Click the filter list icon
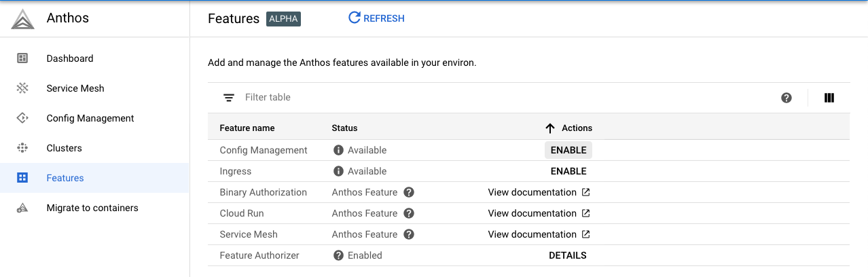Viewport: 868px width, 277px height. tap(229, 98)
